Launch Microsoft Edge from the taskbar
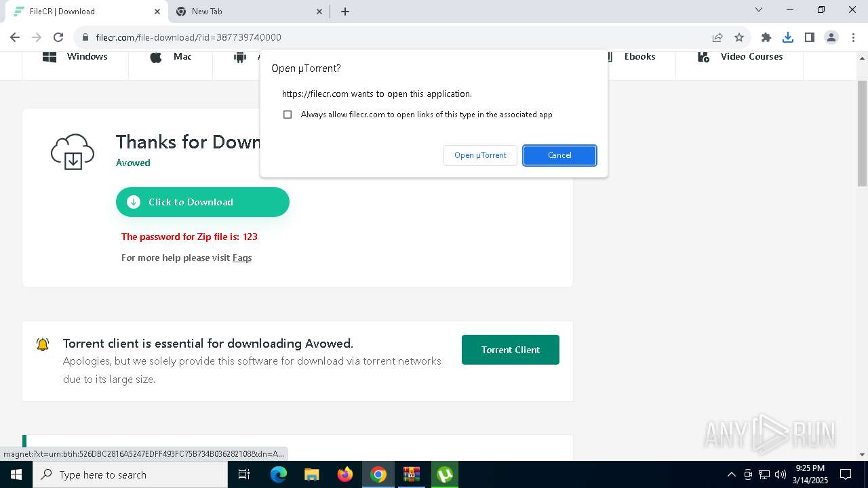 (279, 474)
